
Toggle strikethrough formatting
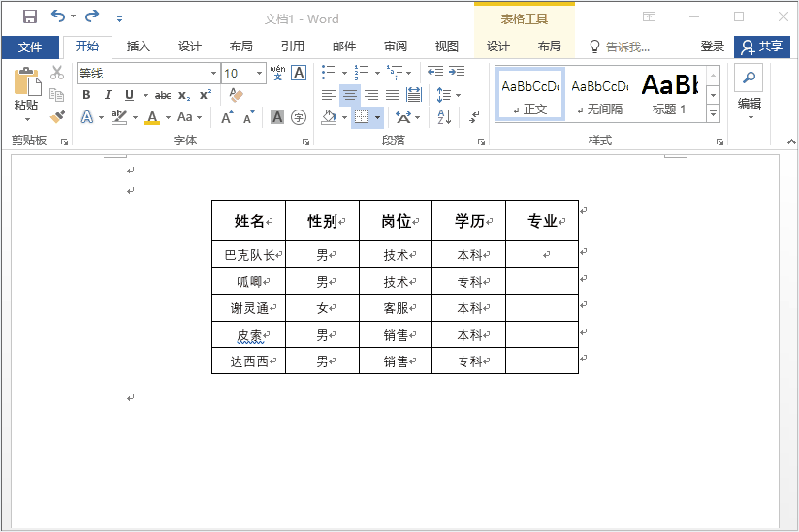[163, 95]
